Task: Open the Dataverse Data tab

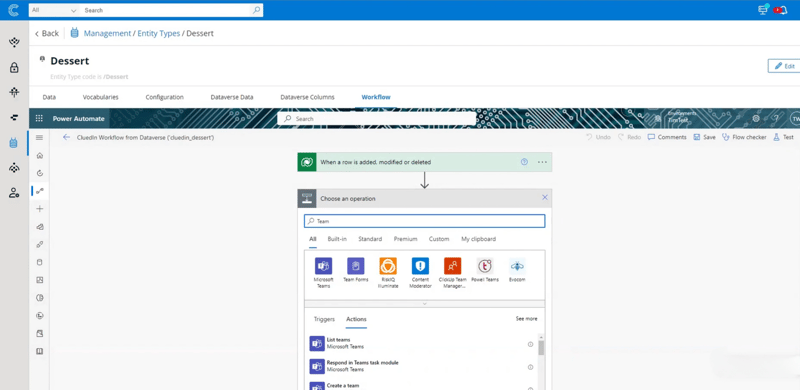Action: [232, 97]
